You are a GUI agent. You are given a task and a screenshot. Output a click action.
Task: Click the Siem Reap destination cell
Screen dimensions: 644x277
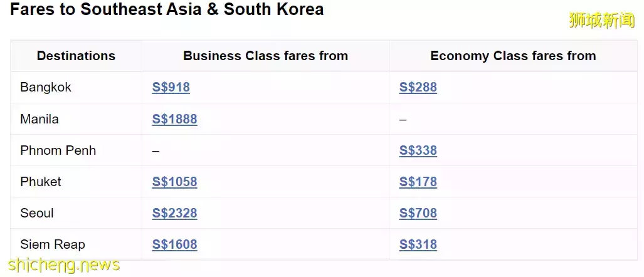click(x=53, y=244)
